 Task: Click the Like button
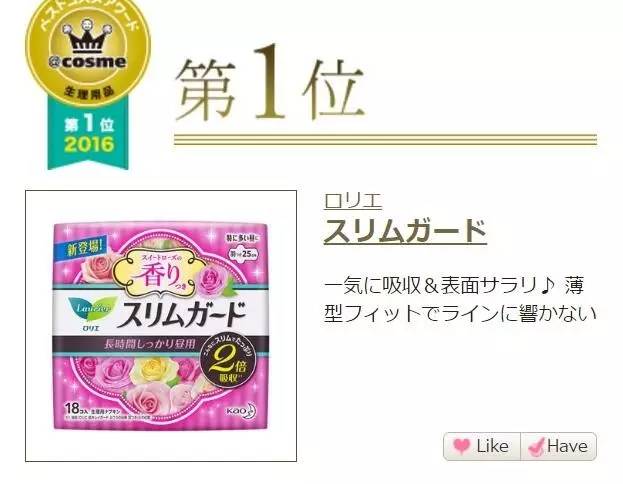(482, 446)
